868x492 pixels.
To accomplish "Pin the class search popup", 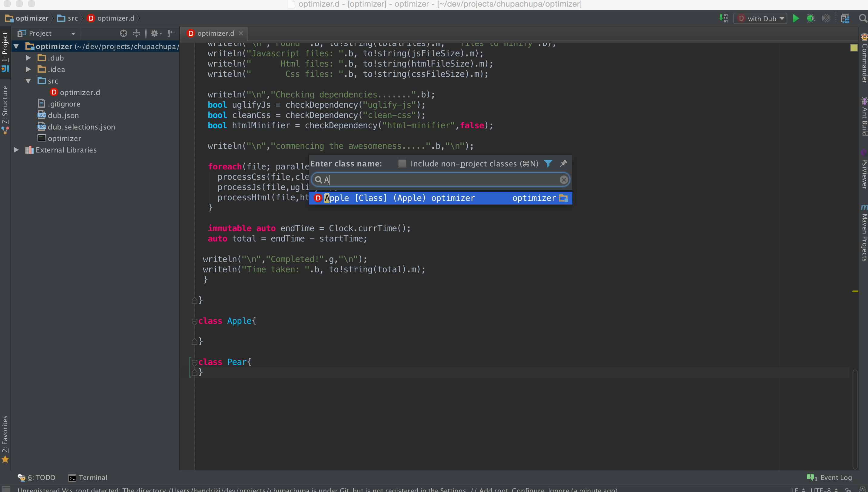I will pos(563,164).
